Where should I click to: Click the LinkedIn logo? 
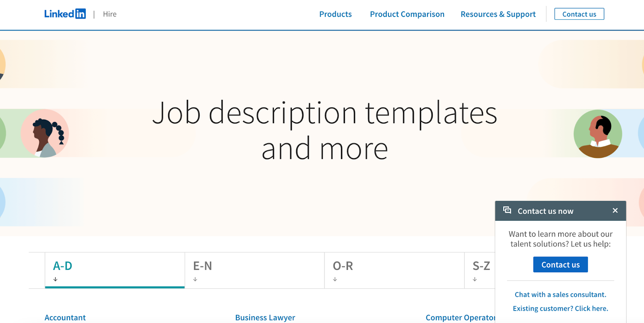pyautogui.click(x=64, y=13)
